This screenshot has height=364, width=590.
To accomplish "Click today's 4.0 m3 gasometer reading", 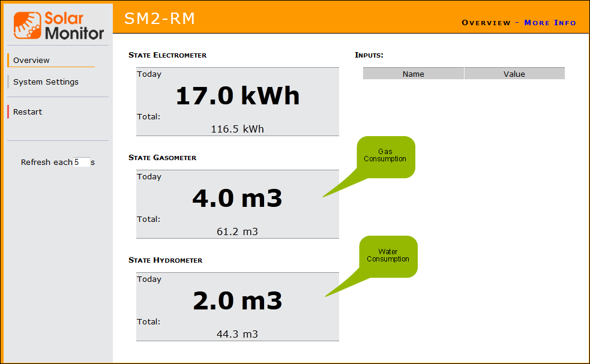I will pyautogui.click(x=237, y=198).
